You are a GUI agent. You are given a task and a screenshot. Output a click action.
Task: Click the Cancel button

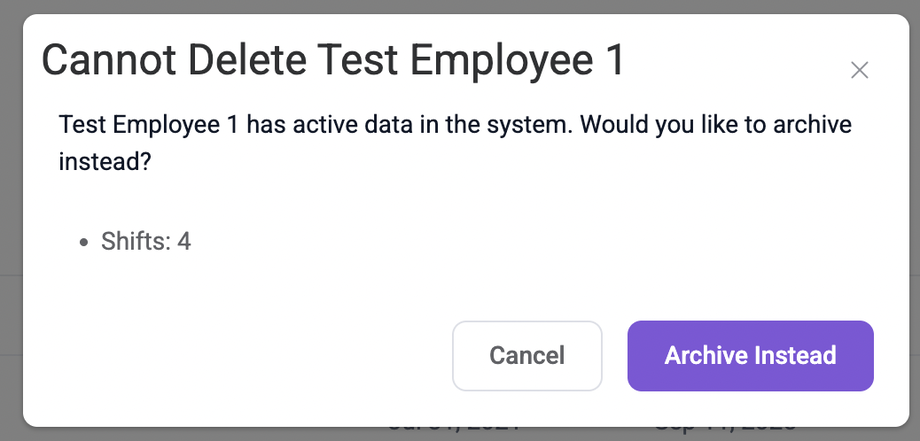tap(527, 356)
